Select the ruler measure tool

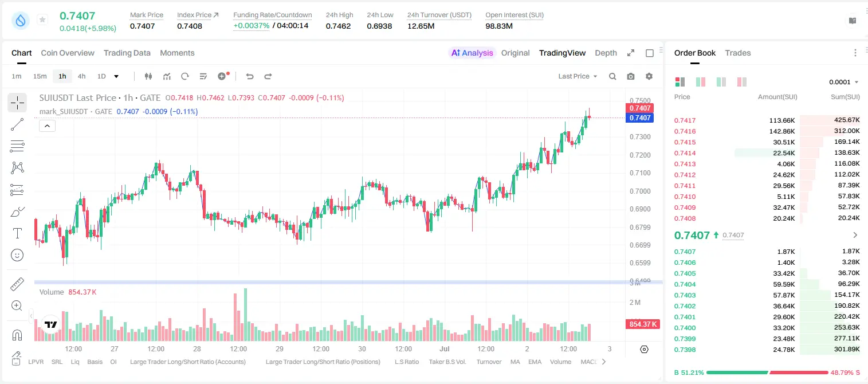(17, 284)
